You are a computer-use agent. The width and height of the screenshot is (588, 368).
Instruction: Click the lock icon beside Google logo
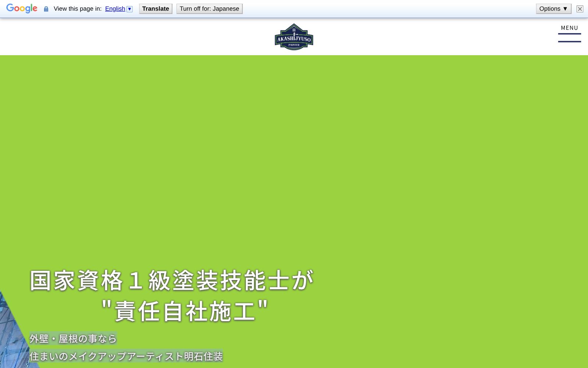point(46,9)
